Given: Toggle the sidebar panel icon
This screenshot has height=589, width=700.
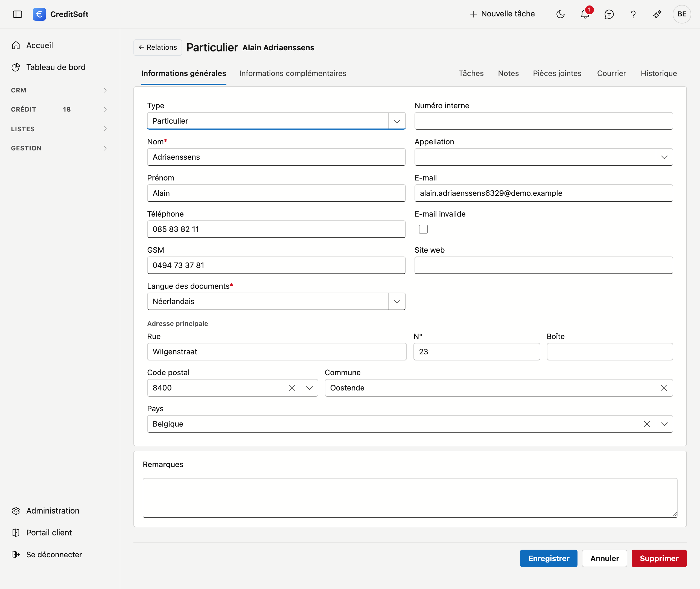Looking at the screenshot, I should (17, 14).
